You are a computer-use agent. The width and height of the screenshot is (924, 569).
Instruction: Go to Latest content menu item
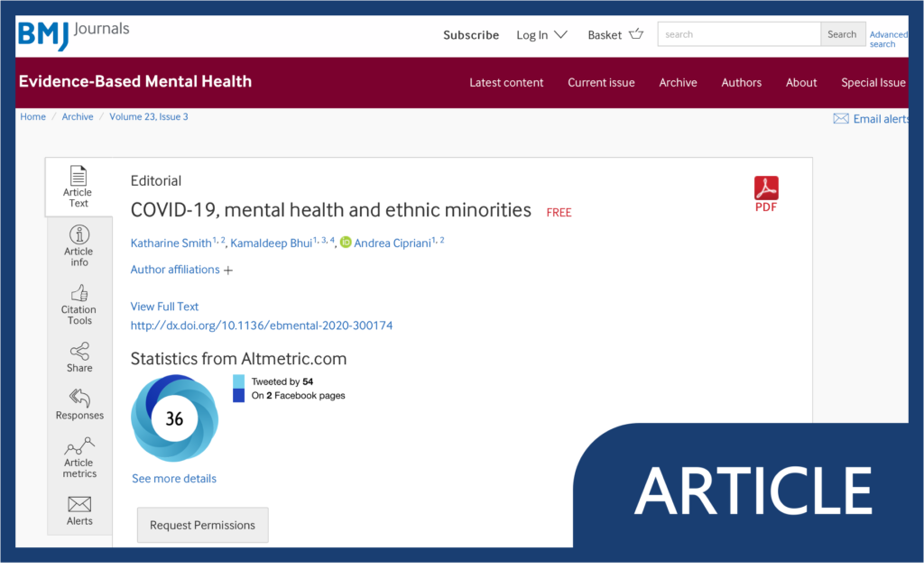click(x=506, y=82)
